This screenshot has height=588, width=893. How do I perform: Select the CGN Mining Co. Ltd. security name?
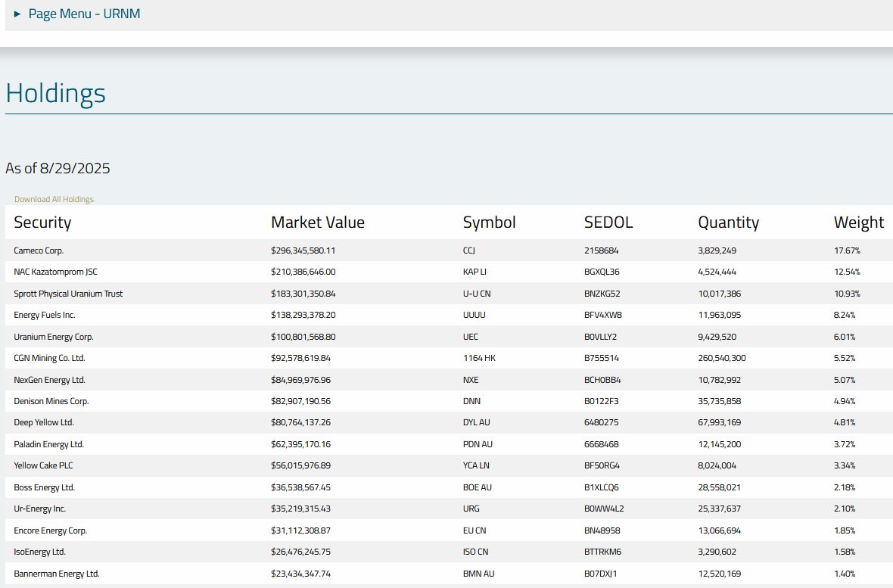pos(49,359)
